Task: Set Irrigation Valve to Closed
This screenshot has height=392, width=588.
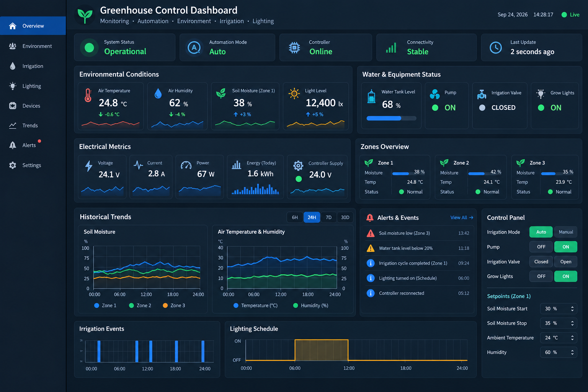Action: (x=541, y=262)
